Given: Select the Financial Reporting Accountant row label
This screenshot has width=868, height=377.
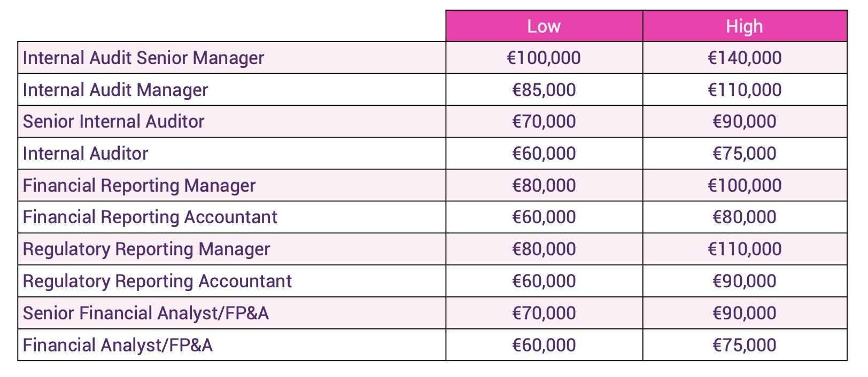Looking at the screenshot, I should point(150,217).
